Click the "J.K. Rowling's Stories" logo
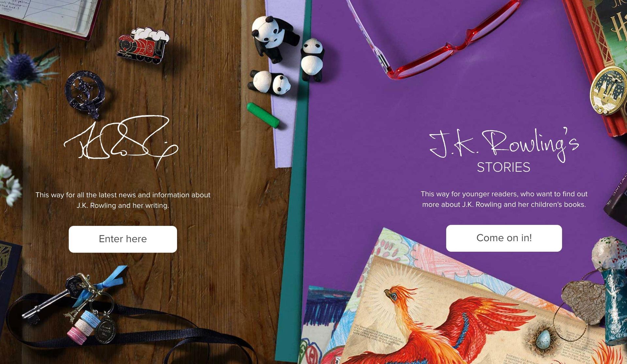627x364 pixels. [x=504, y=150]
